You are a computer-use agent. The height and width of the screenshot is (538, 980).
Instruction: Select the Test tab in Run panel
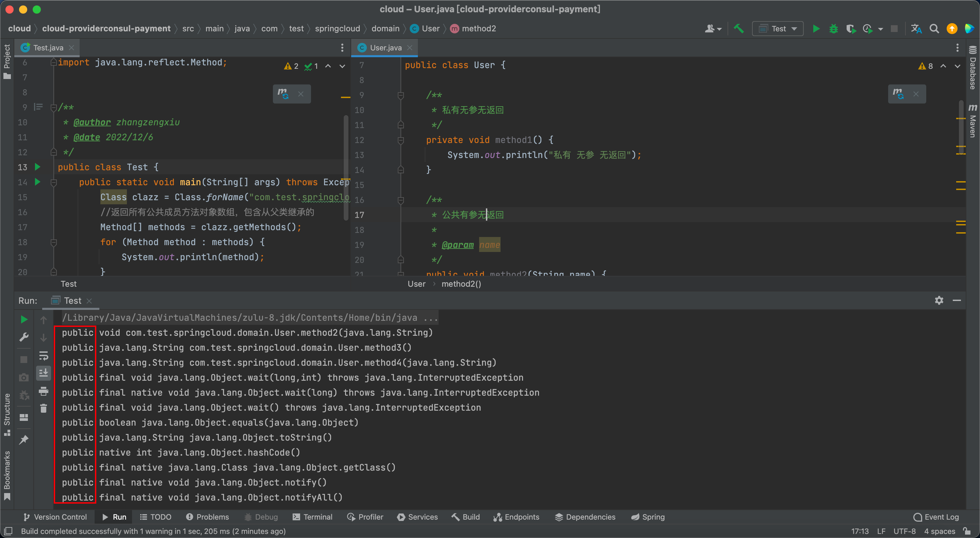(x=72, y=300)
